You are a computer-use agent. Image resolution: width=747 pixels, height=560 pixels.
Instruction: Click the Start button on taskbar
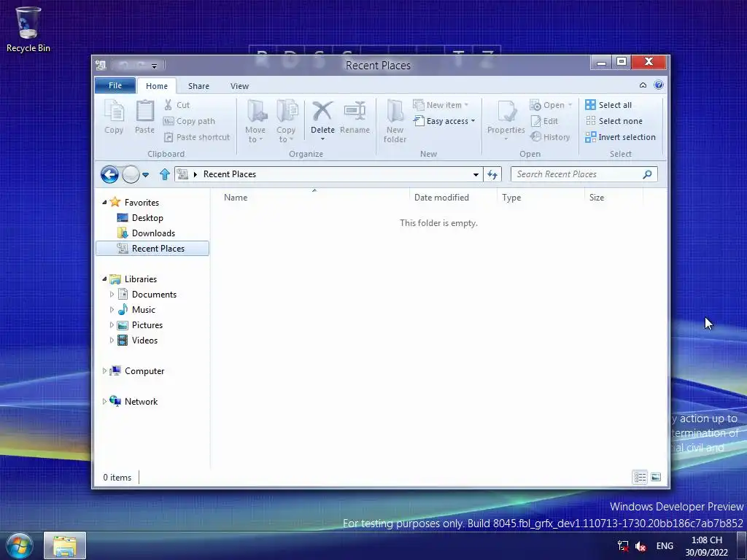(x=20, y=545)
